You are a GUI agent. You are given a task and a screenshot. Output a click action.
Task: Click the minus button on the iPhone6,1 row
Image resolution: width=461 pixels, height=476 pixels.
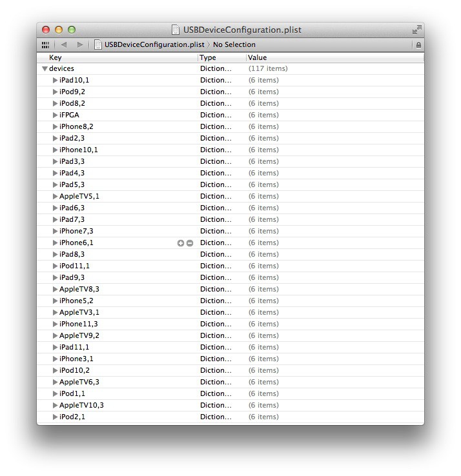(190, 243)
